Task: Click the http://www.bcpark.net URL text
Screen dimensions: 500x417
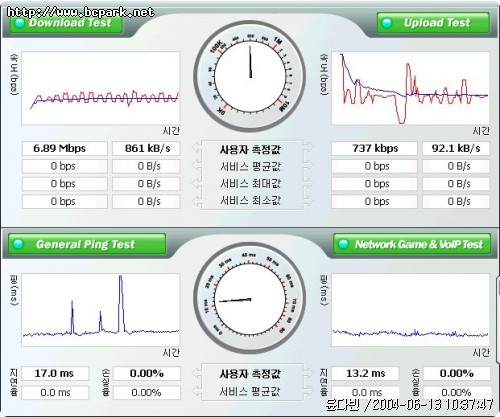Action: click(80, 12)
